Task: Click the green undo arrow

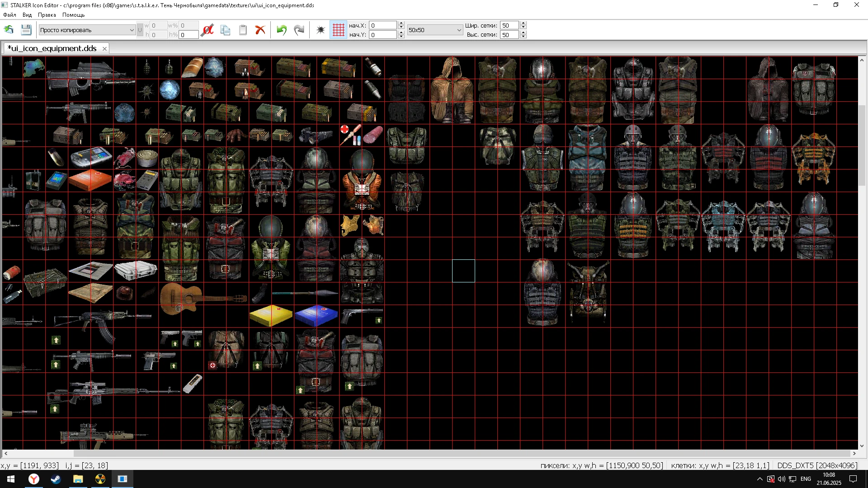Action: click(x=282, y=30)
